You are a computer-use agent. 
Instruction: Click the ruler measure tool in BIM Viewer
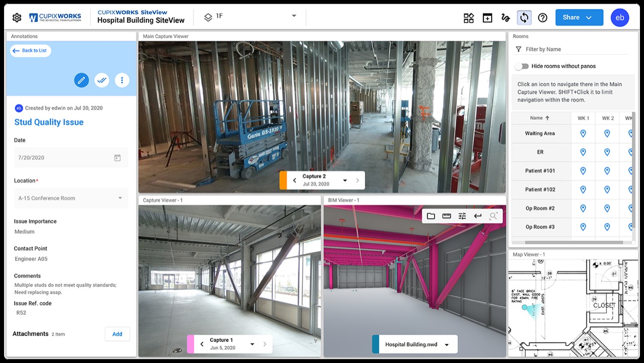click(x=446, y=216)
